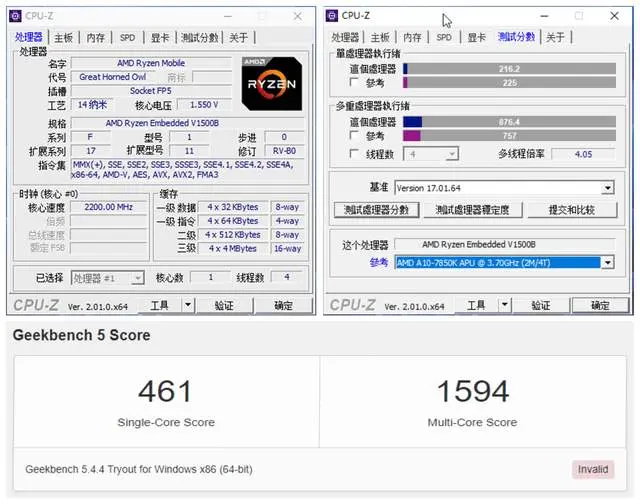This screenshot has width=640, height=504.
Task: Click Socket FP5 package field
Action: pyautogui.click(x=151, y=91)
